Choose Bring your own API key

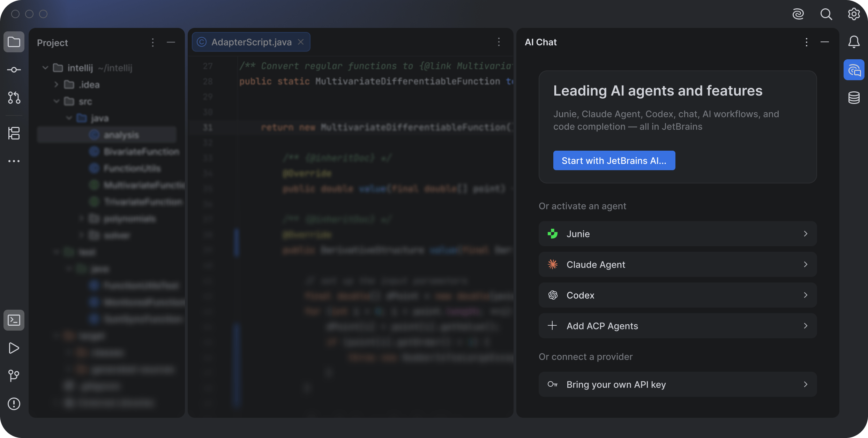(x=678, y=384)
